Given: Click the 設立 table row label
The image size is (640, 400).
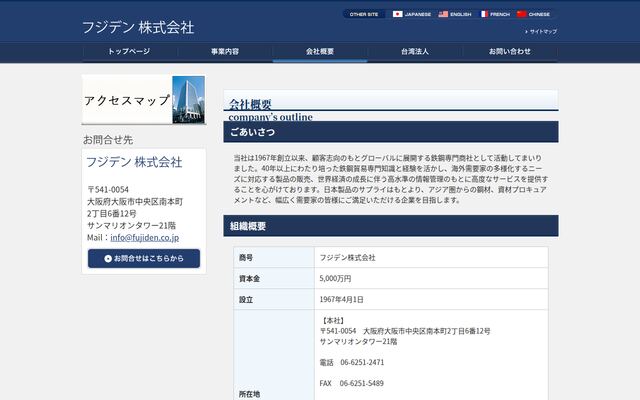Looking at the screenshot, I should [246, 300].
